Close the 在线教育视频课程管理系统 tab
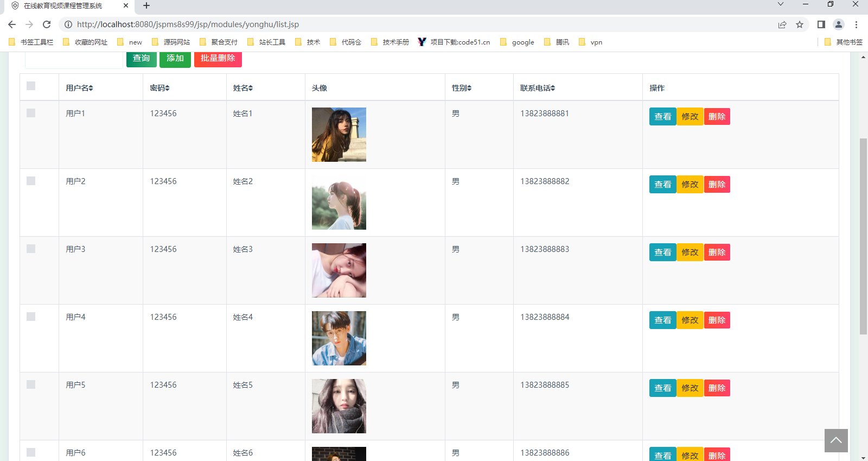Screen dimensions: 868x461 point(126,6)
